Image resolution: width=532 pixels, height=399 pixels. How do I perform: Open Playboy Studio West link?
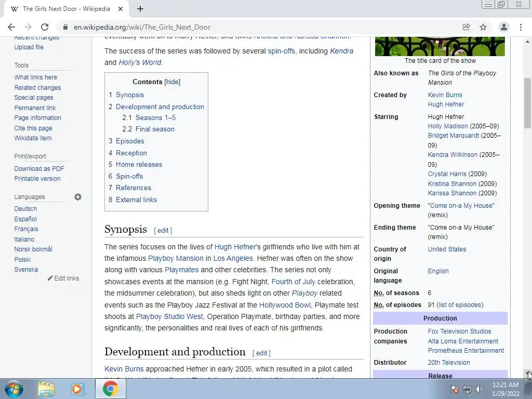[x=169, y=316]
